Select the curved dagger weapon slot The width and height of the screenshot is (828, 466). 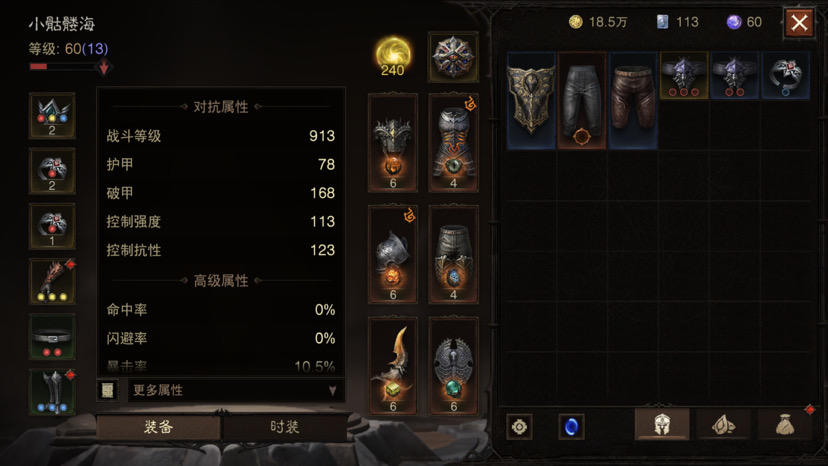click(x=392, y=366)
